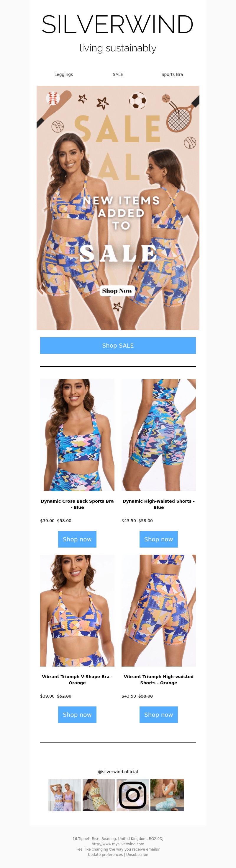This screenshot has height=868, width=236.
Task: Open Dynamic Cross Back Sports Bra image
Action: click(x=77, y=435)
